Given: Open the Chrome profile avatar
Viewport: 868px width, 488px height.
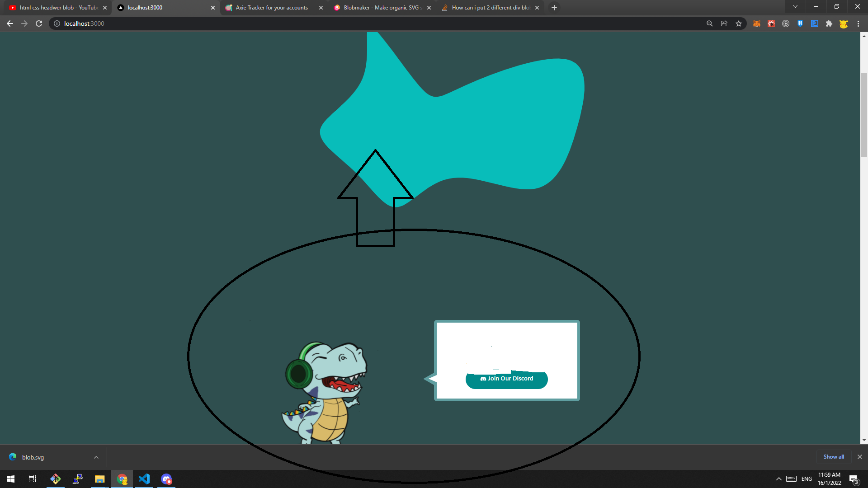Looking at the screenshot, I should point(844,23).
